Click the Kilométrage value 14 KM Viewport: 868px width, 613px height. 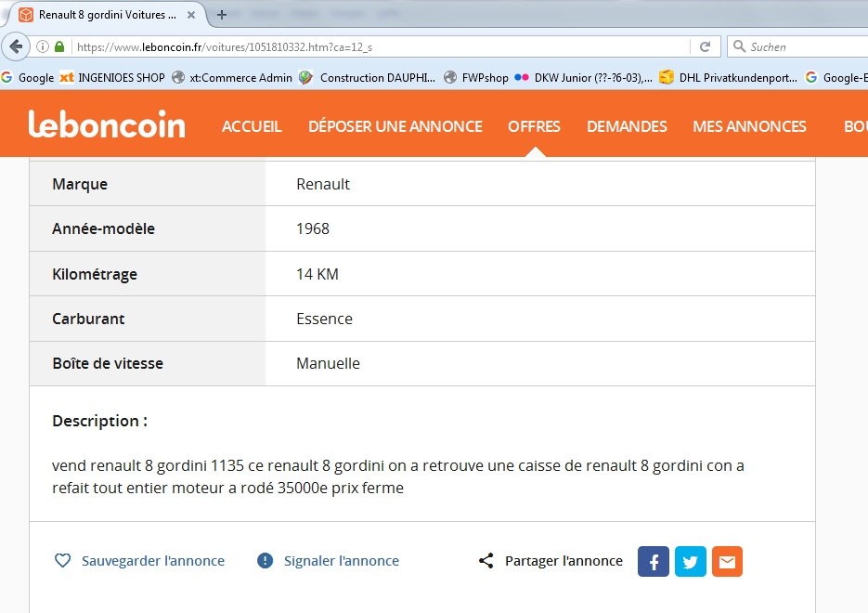coord(317,274)
